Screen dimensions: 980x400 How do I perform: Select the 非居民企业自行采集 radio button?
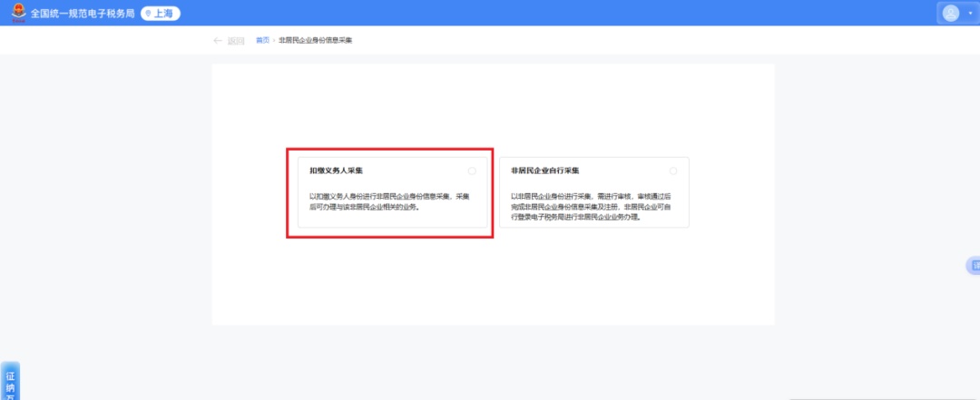[673, 171]
